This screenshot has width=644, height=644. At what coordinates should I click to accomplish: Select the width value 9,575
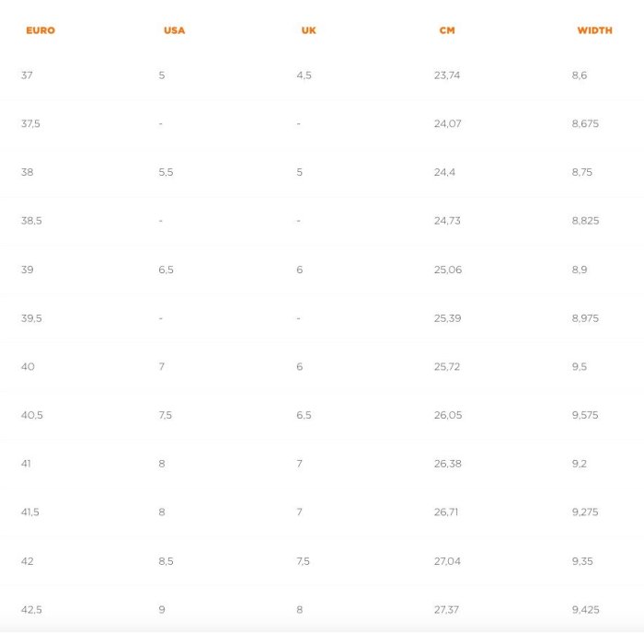pos(585,415)
